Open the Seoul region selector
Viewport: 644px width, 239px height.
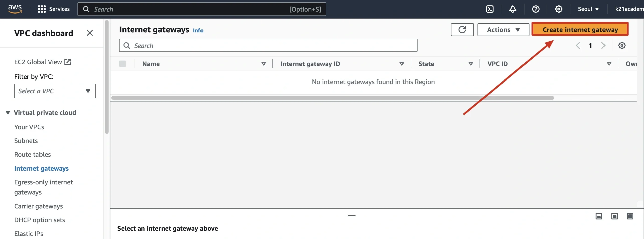click(x=588, y=9)
